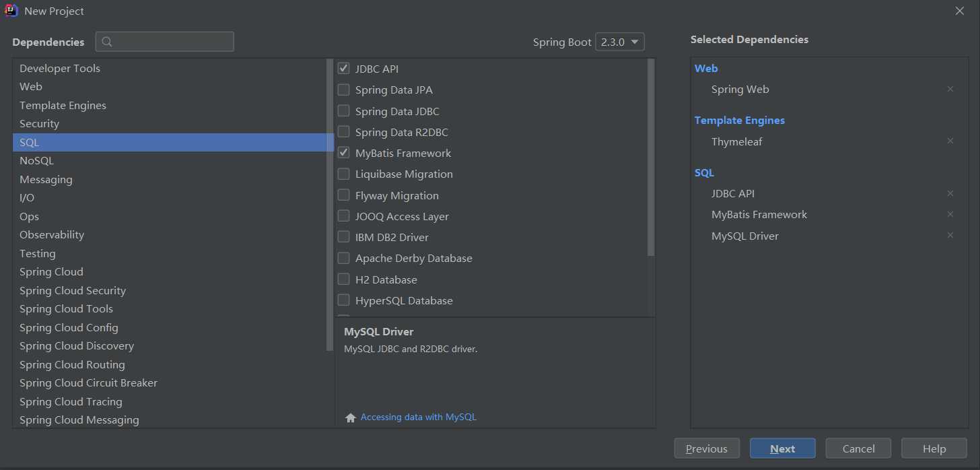Click the search magnifier icon
This screenshot has width=980, height=470.
pos(108,42)
